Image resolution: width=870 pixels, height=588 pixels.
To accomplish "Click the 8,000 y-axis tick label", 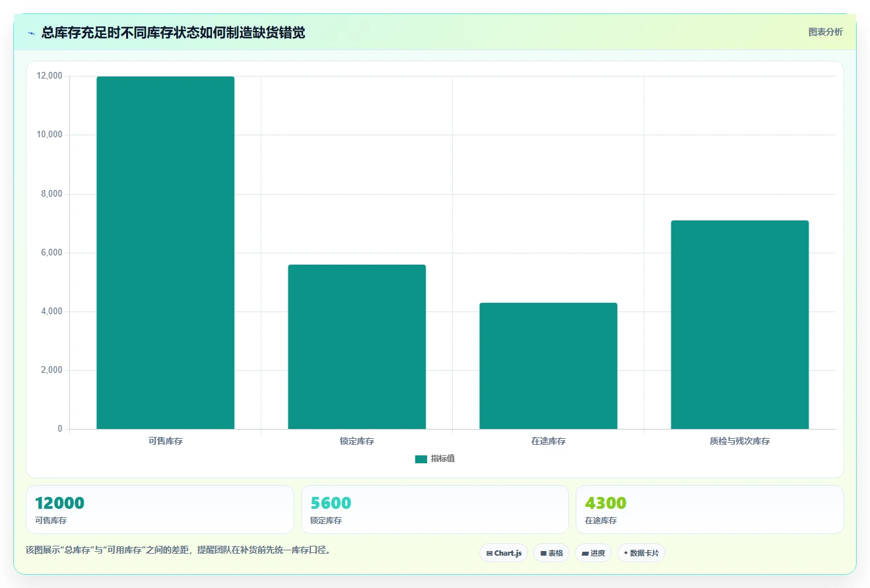I will [x=52, y=194].
